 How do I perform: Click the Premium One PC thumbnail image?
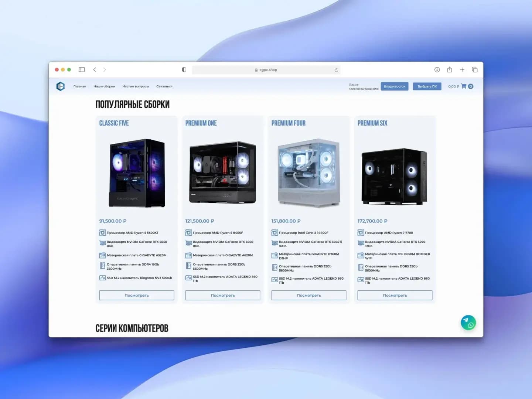tap(222, 172)
